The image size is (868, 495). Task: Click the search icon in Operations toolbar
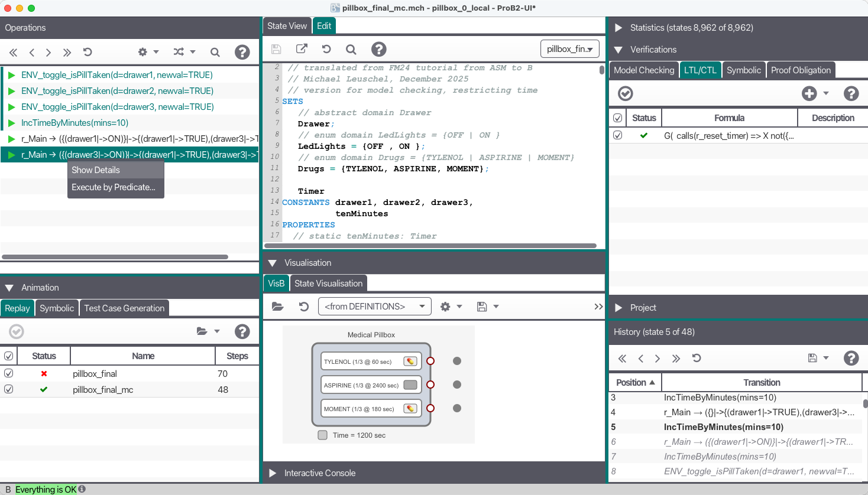coord(215,52)
